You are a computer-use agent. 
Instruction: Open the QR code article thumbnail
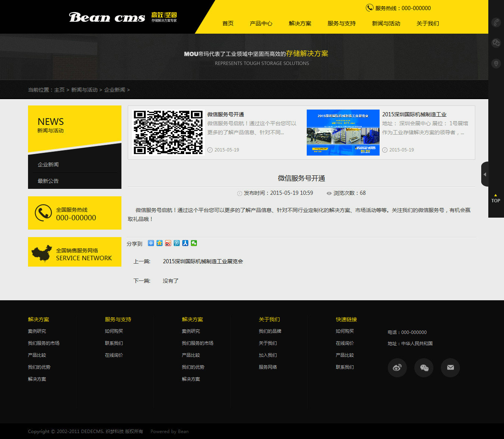[168, 132]
